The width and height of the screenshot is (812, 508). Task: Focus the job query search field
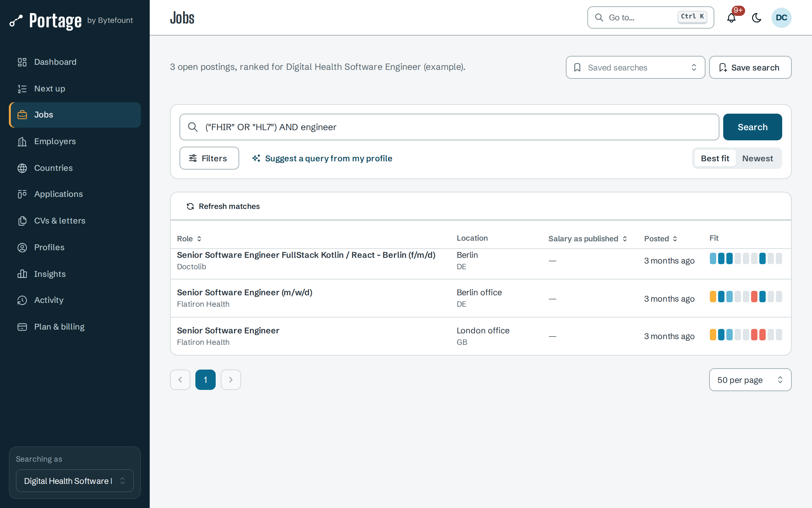point(449,127)
